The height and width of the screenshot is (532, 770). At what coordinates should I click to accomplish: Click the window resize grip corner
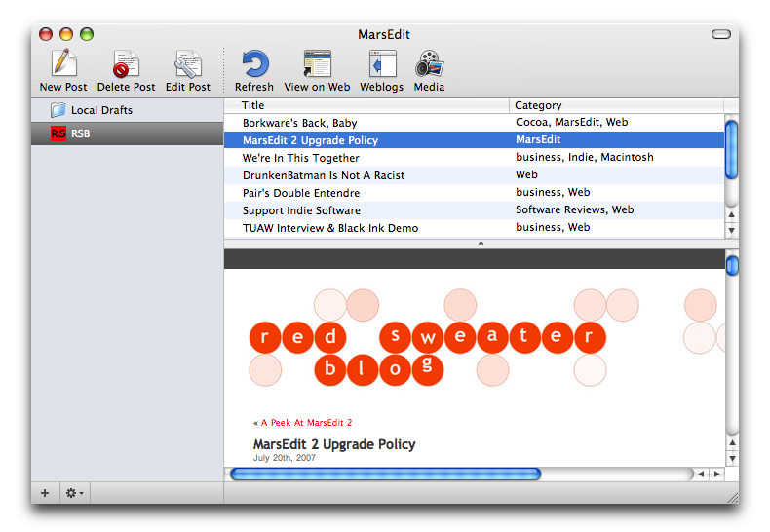tap(732, 498)
